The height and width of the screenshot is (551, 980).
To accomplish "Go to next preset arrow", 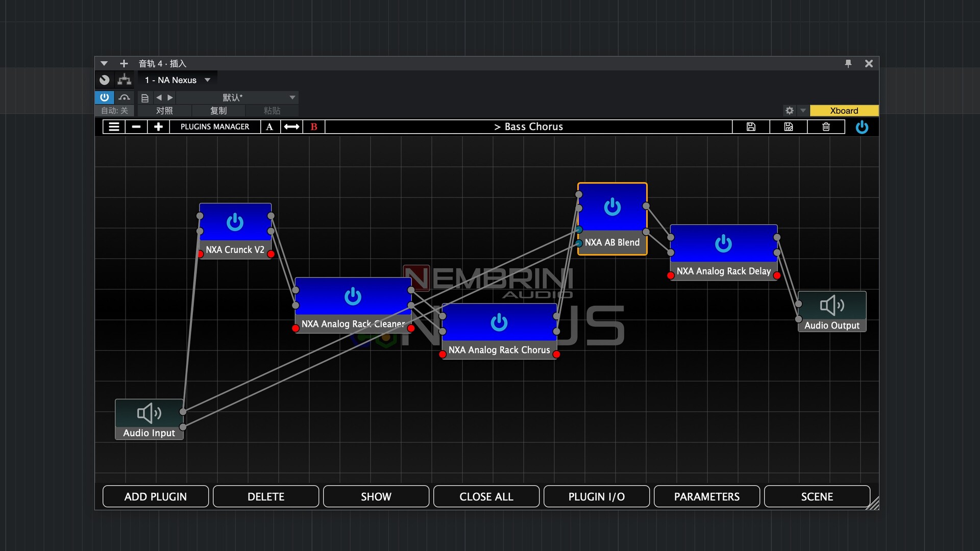I will [x=170, y=97].
